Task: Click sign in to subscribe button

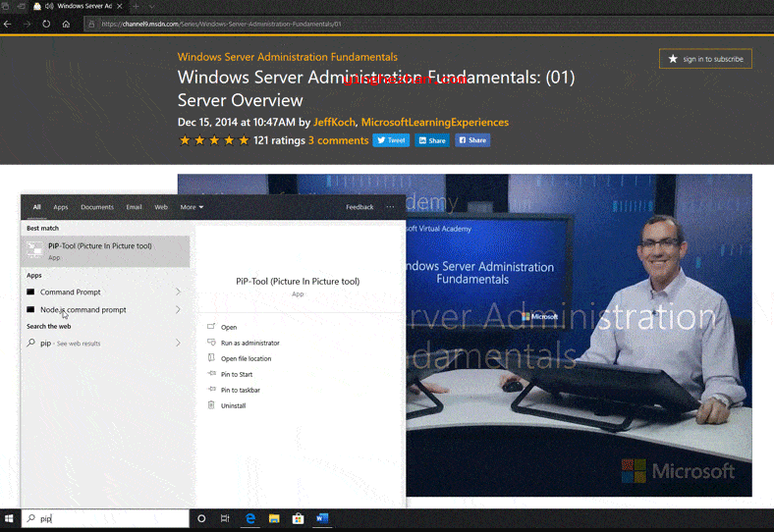Action: (705, 59)
